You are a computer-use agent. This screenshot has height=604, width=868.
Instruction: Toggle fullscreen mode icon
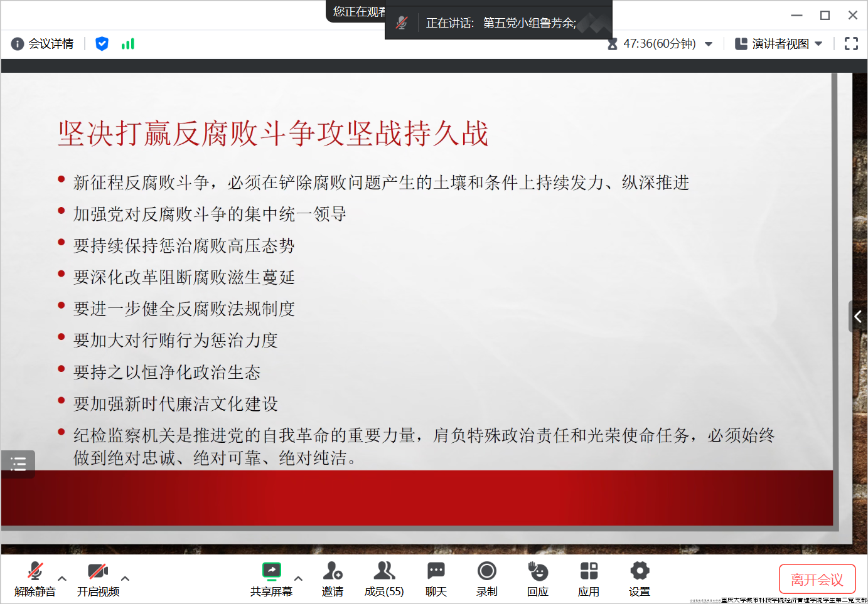click(x=851, y=44)
